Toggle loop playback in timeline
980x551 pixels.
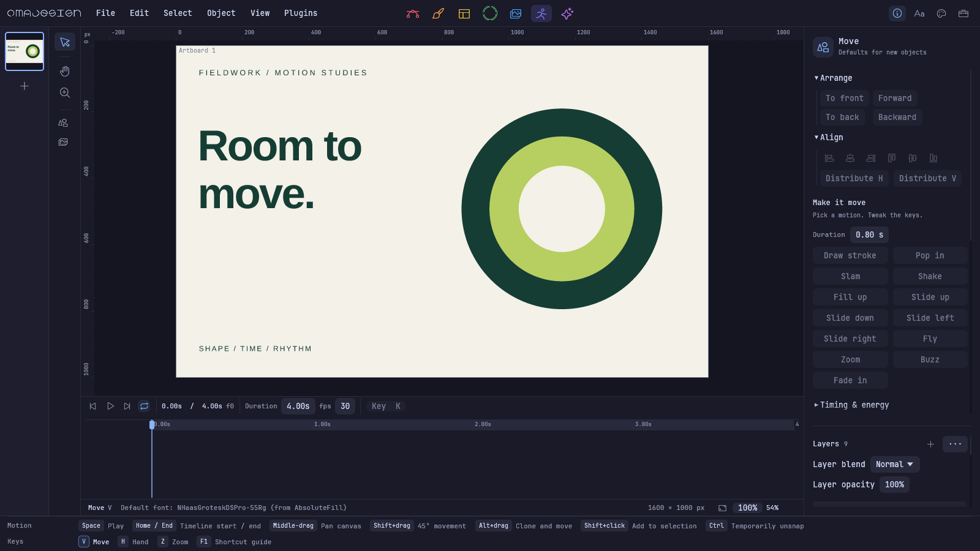tap(144, 406)
